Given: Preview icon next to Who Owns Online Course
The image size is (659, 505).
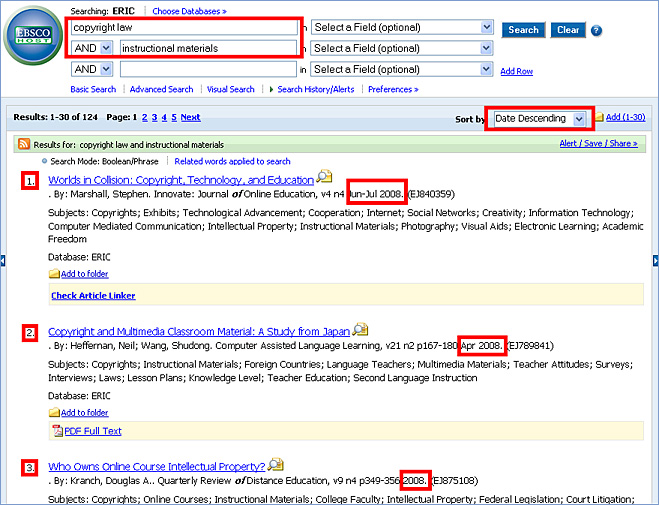Looking at the screenshot, I should [276, 464].
